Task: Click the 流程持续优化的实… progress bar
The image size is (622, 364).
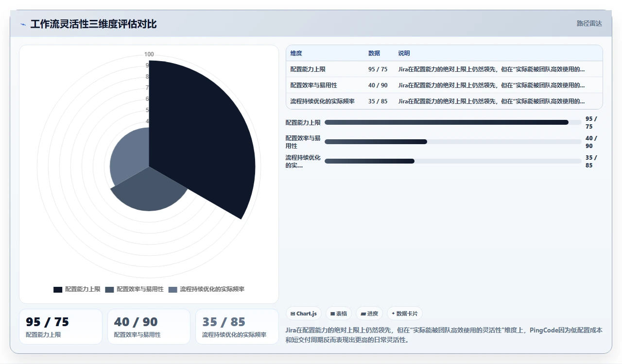Action: (453, 161)
